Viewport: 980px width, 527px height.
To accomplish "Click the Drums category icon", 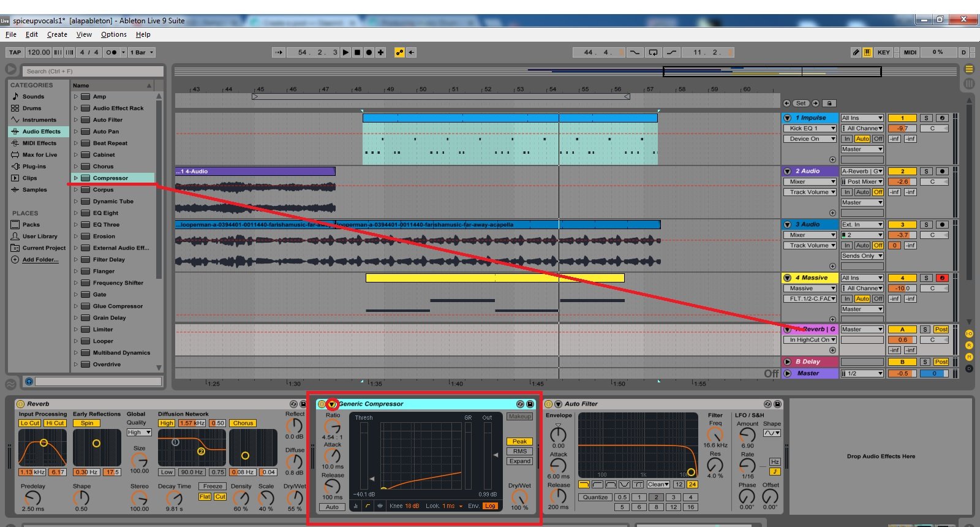I will (15, 108).
